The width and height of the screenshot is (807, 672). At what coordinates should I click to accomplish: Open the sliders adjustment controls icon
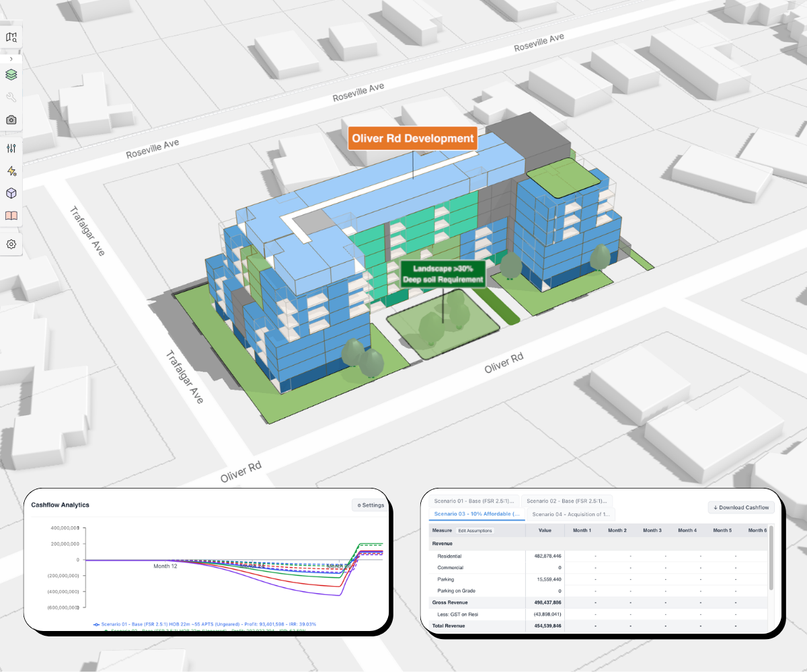11,149
